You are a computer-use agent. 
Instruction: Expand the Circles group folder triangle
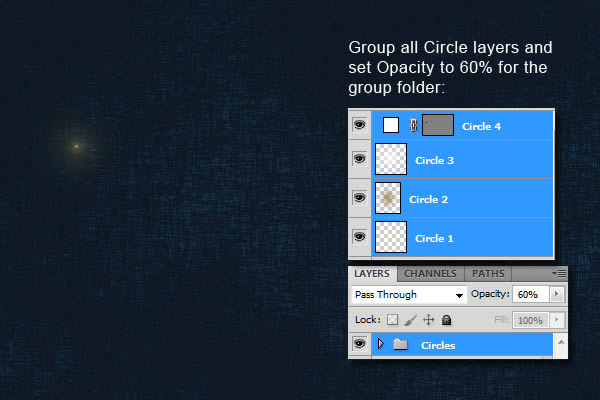[x=380, y=345]
